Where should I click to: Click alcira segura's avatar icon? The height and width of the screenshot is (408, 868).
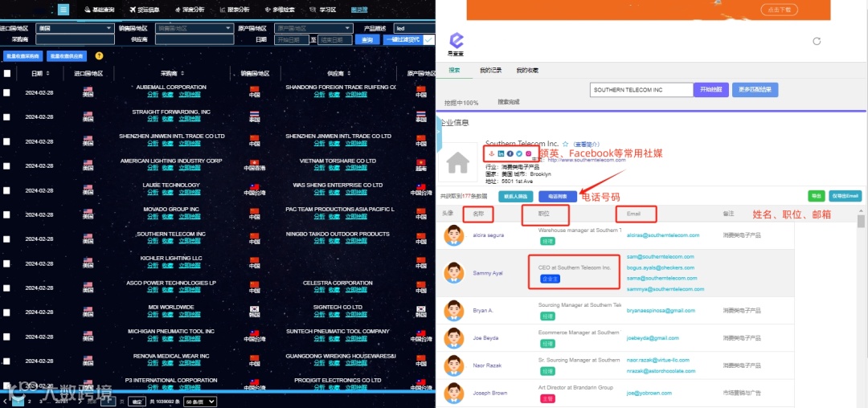click(x=454, y=235)
